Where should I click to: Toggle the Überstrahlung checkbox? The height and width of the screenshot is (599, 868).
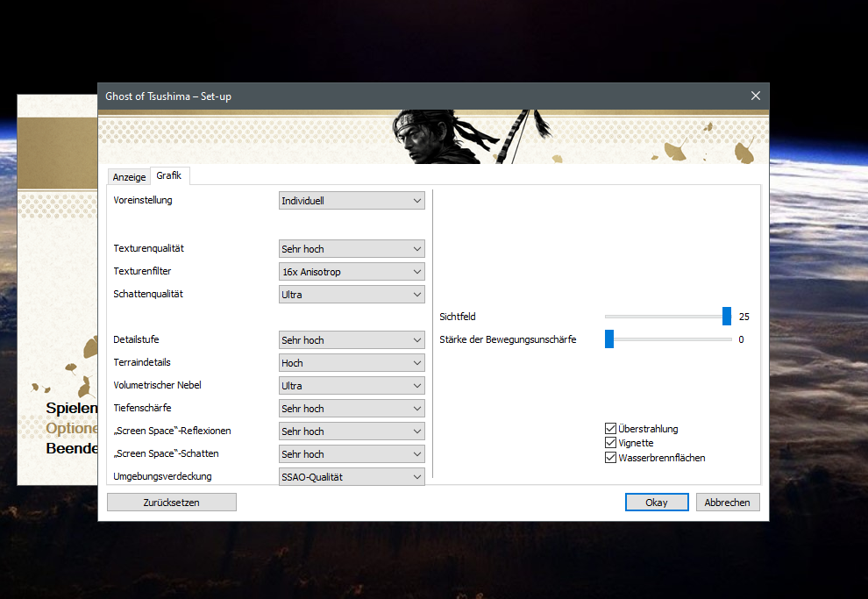(x=610, y=429)
